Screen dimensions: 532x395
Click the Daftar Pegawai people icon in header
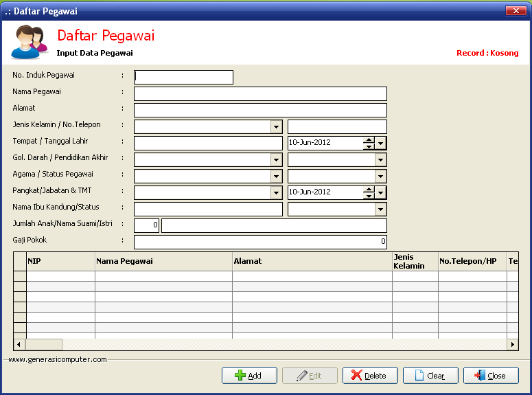(x=29, y=42)
